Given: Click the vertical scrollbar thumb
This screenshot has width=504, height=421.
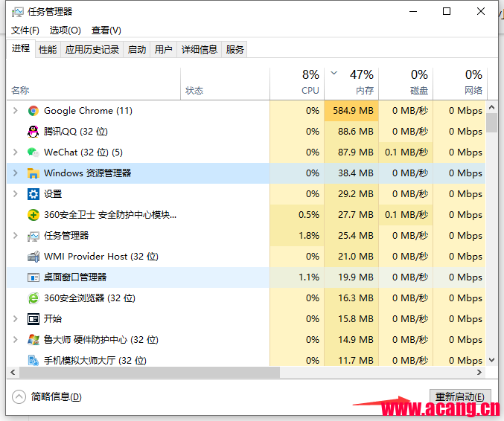Looking at the screenshot, I should [x=491, y=123].
